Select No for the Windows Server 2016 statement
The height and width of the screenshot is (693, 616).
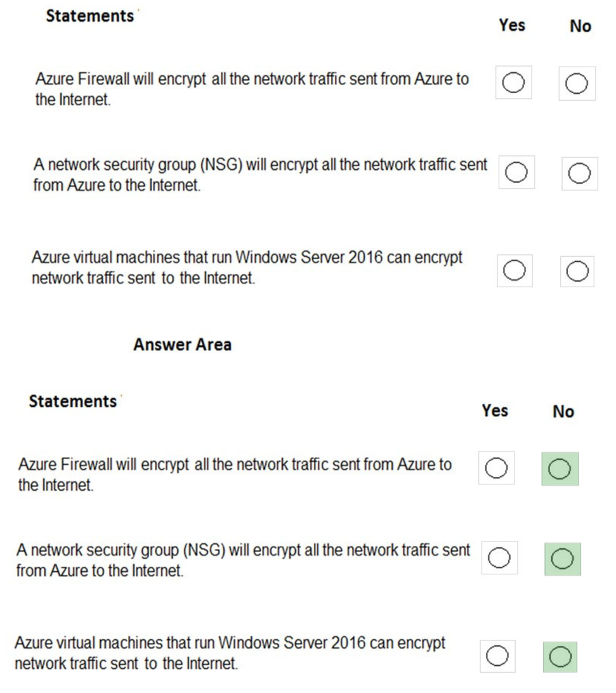(x=577, y=271)
